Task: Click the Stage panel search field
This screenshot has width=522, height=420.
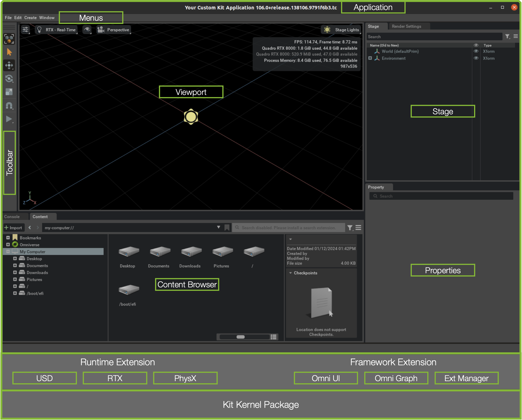Action: 433,37
